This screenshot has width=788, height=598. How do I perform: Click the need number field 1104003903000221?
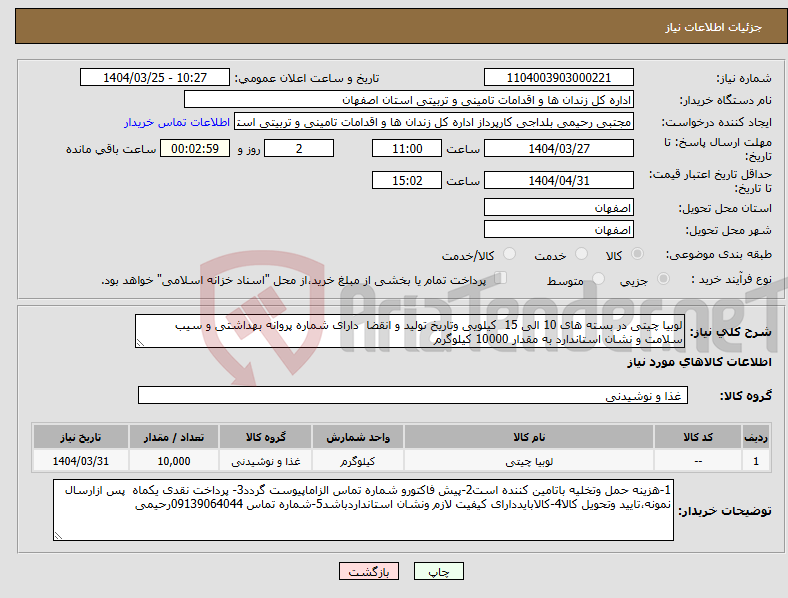pos(558,77)
